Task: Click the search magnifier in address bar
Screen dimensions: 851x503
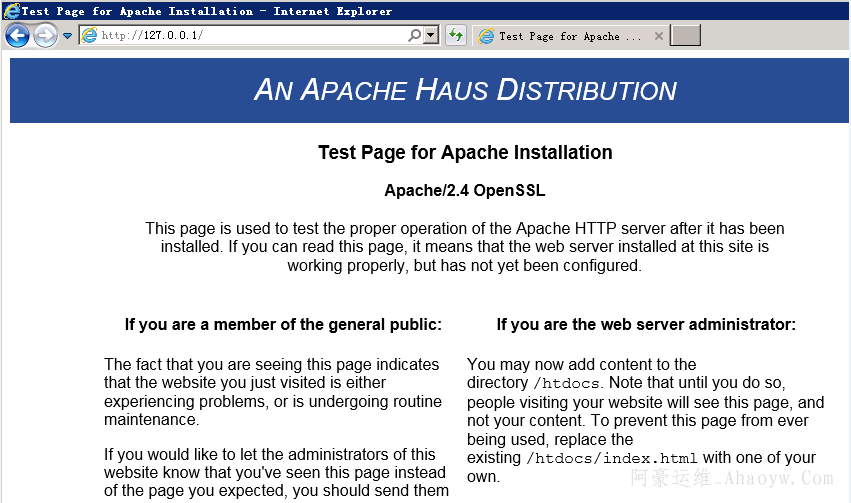Action: click(415, 36)
